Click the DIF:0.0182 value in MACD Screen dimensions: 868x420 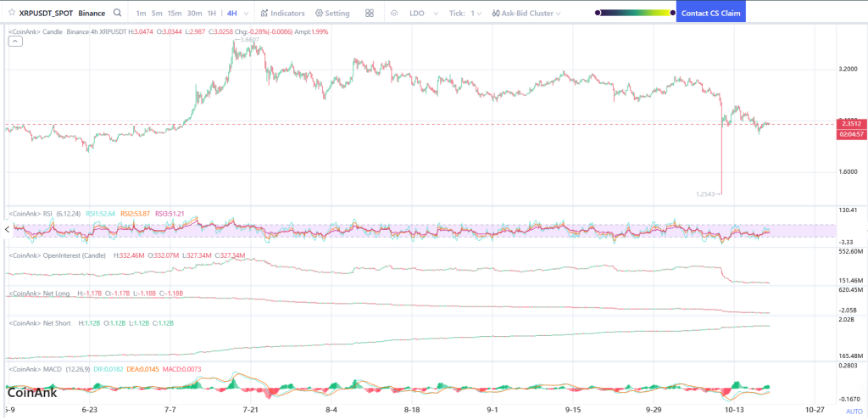click(x=108, y=368)
